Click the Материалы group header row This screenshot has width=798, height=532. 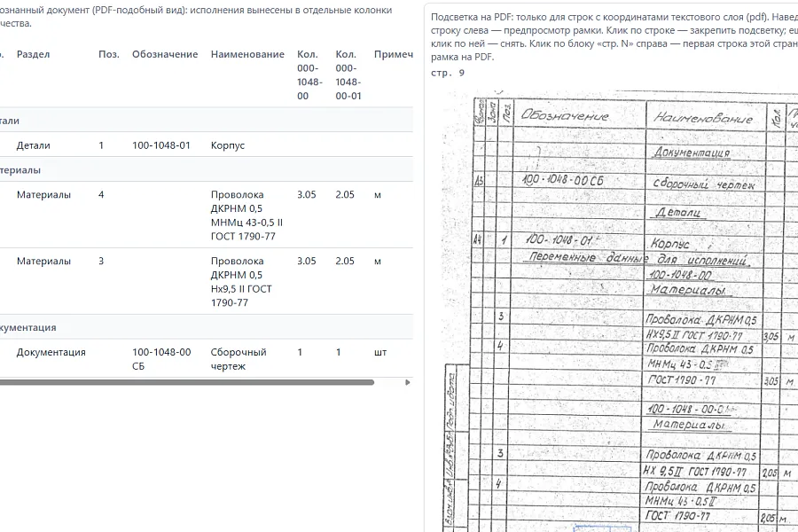click(206, 170)
